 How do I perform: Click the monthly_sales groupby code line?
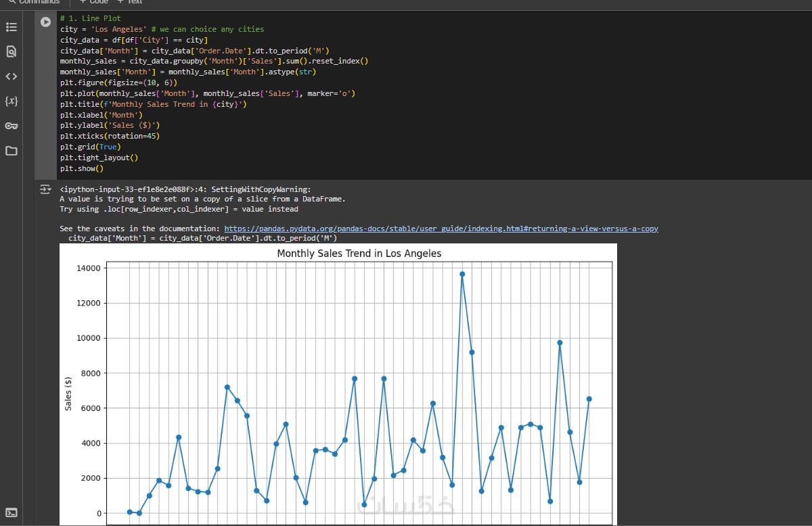tap(215, 61)
